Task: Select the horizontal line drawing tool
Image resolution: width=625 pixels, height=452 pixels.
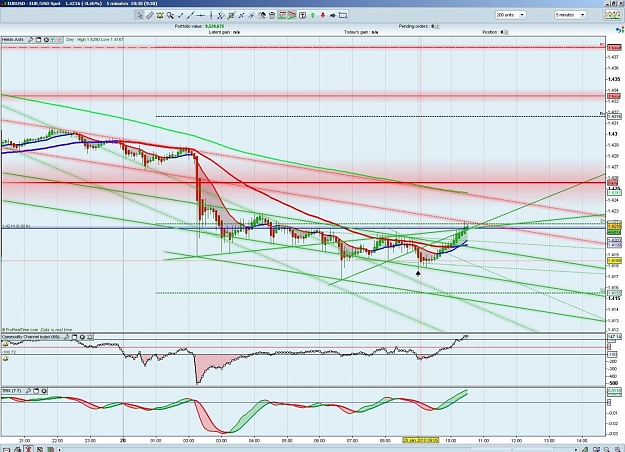Action: (201, 16)
